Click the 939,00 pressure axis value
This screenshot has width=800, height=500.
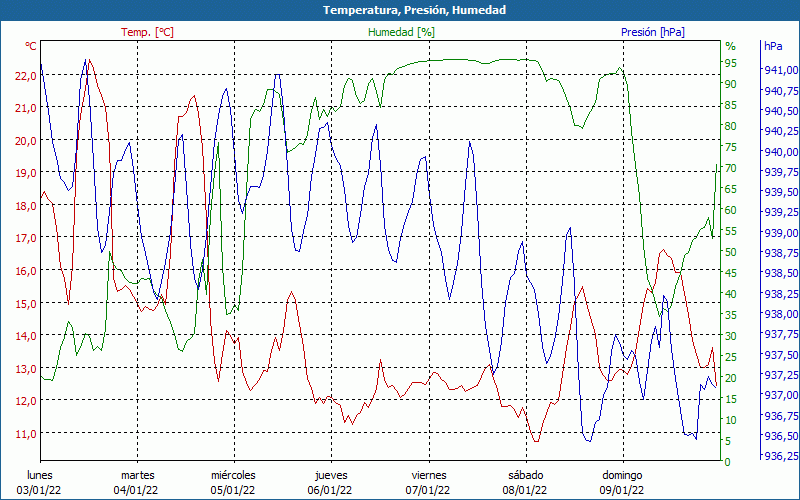pos(781,233)
